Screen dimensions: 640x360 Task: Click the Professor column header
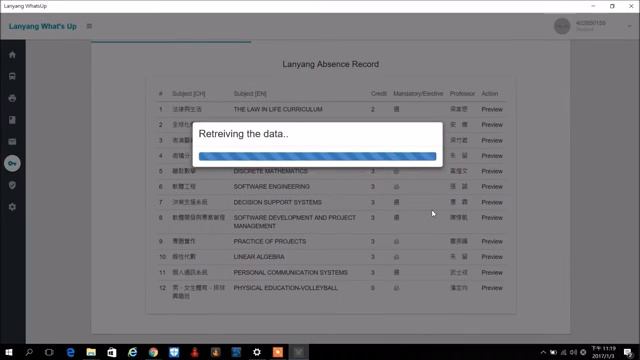[x=462, y=93]
